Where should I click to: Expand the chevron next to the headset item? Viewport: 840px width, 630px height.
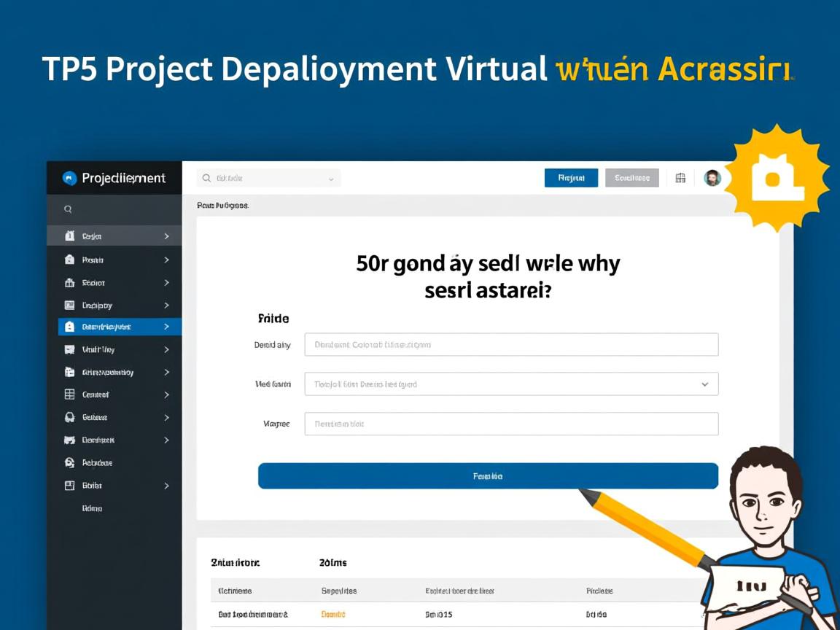[x=166, y=418]
